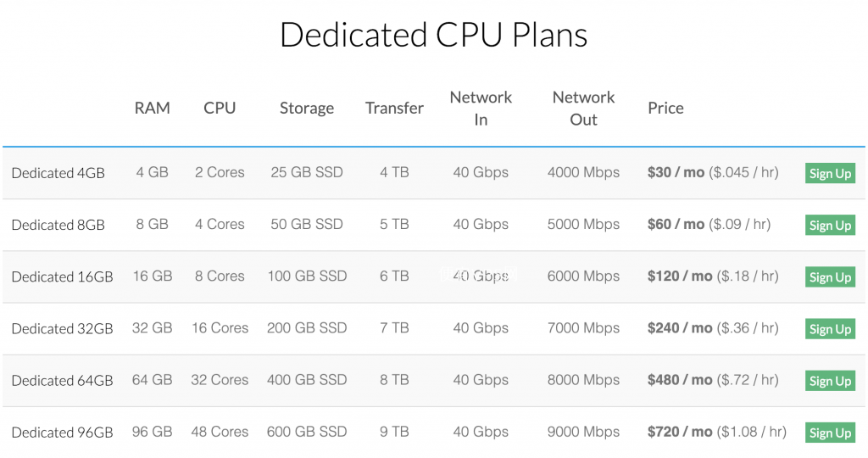868x458 pixels.
Task: Select the Transfer column header
Action: pos(394,108)
